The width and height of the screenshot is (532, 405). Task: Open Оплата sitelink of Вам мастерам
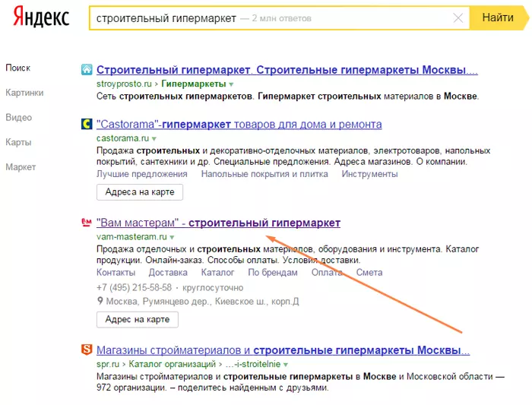[x=327, y=272]
